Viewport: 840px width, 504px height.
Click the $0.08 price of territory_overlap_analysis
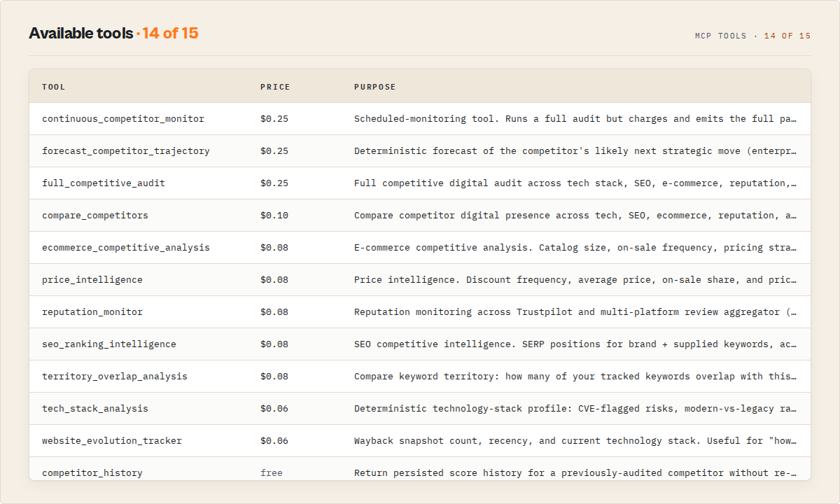(274, 377)
